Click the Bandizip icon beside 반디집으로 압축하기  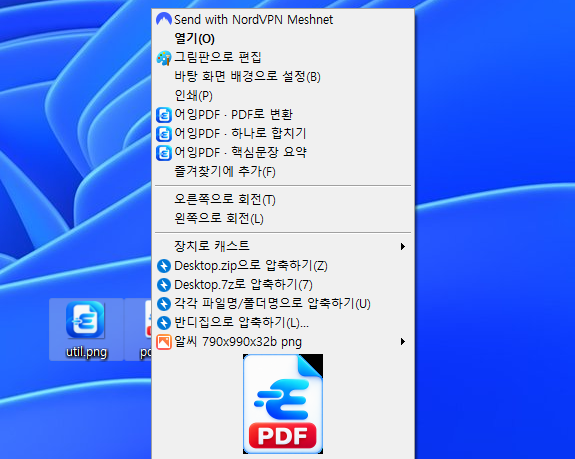coord(164,323)
